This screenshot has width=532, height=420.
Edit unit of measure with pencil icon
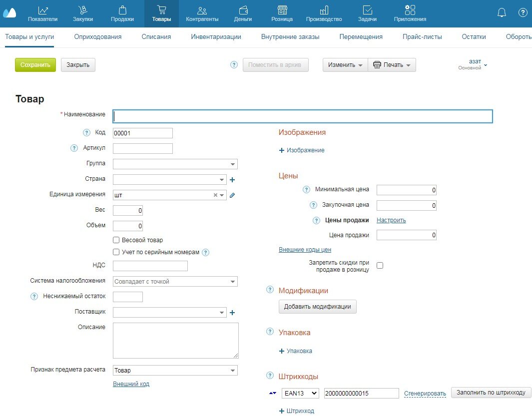pos(232,195)
